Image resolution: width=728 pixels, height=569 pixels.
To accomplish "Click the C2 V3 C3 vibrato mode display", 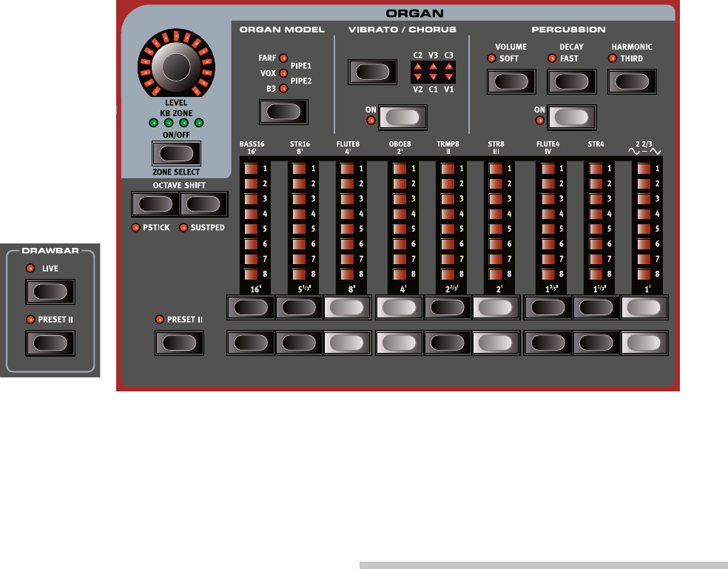I will (434, 72).
